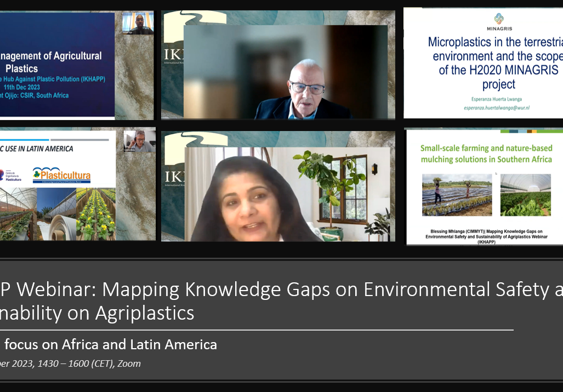Viewport: 563px width, 392px height.
Task: Click the white plastic film roll photo
Action: click(55, 214)
